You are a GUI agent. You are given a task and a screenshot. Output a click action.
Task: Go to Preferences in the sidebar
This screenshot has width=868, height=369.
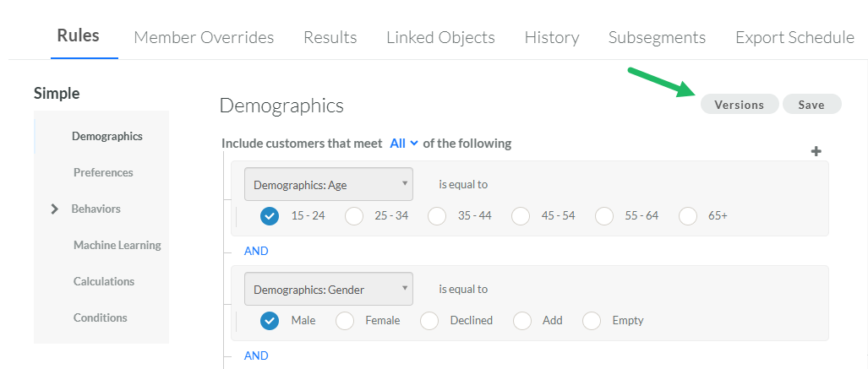103,172
